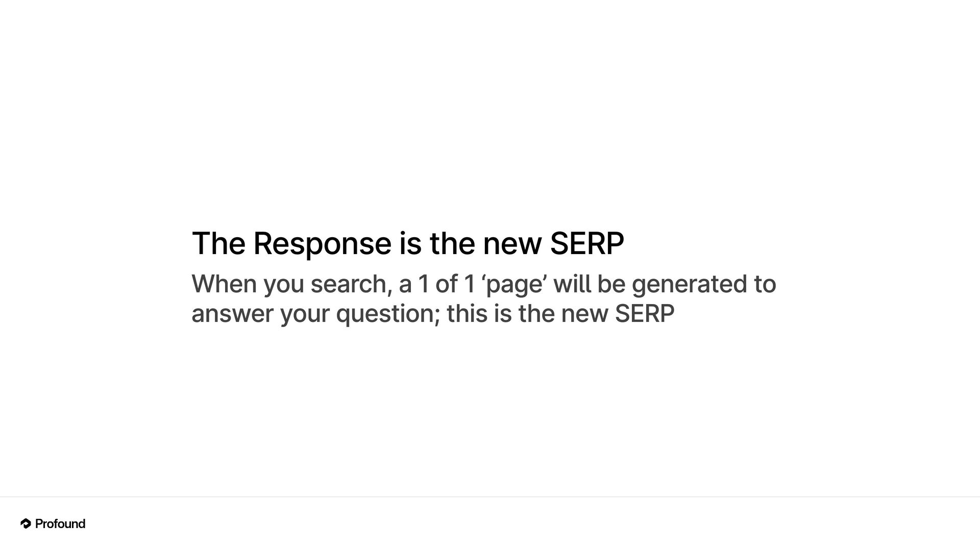Click the word "answer" in the subtitle
This screenshot has height=551, width=980.
232,313
